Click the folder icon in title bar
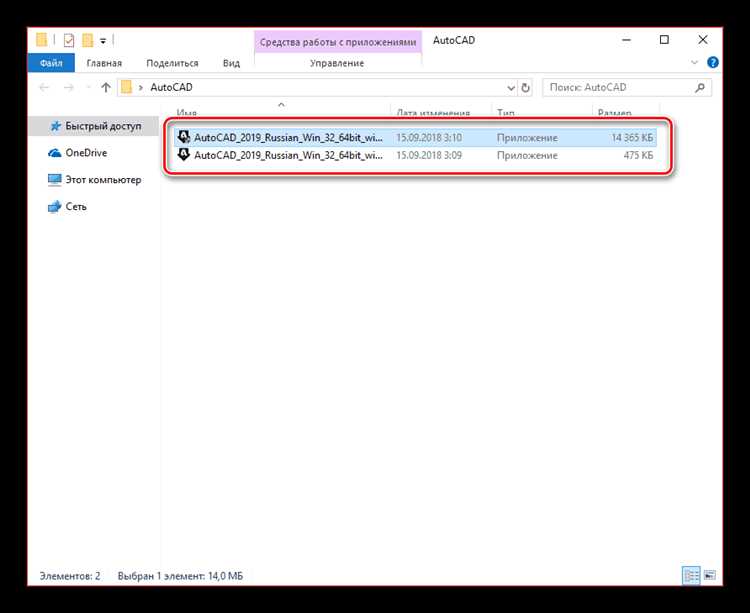The width and height of the screenshot is (750, 613). [42, 40]
